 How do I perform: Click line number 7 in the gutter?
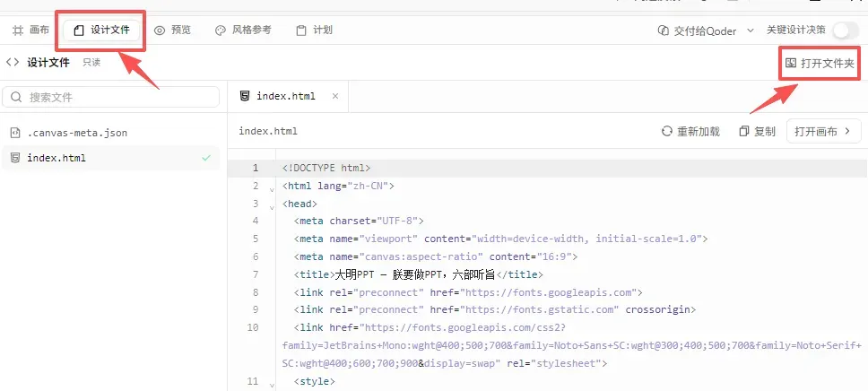click(256, 274)
